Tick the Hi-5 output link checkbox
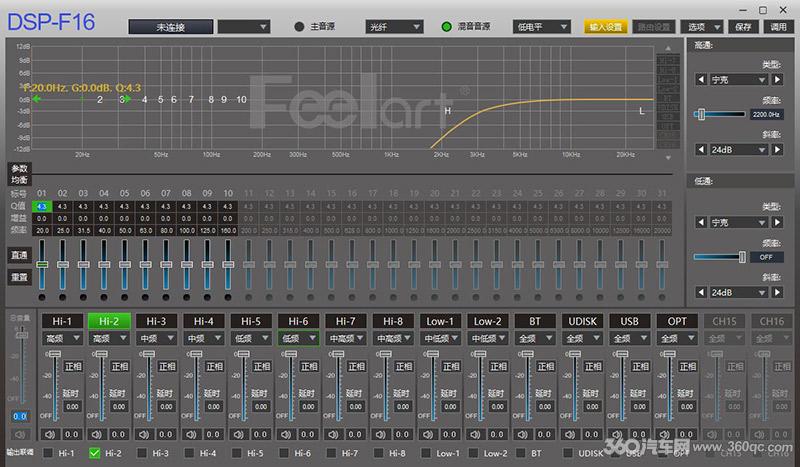Screen dimensions: 800x467 (x=236, y=453)
